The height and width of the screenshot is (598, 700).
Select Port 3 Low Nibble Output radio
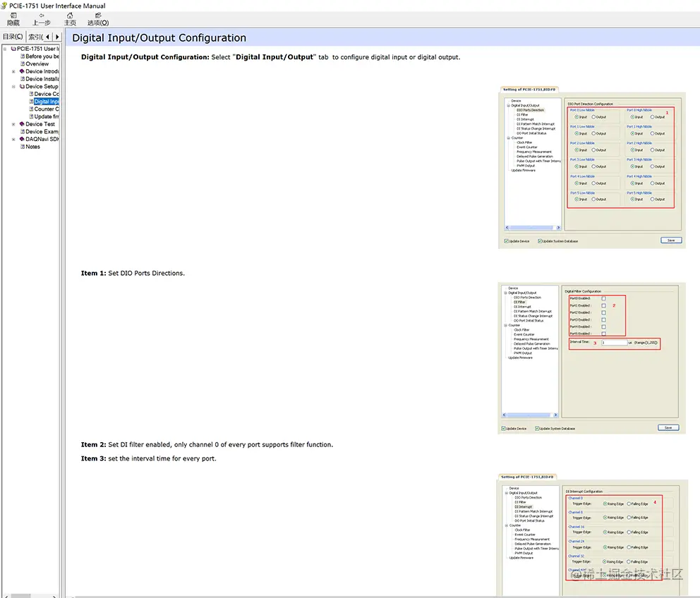593,166
